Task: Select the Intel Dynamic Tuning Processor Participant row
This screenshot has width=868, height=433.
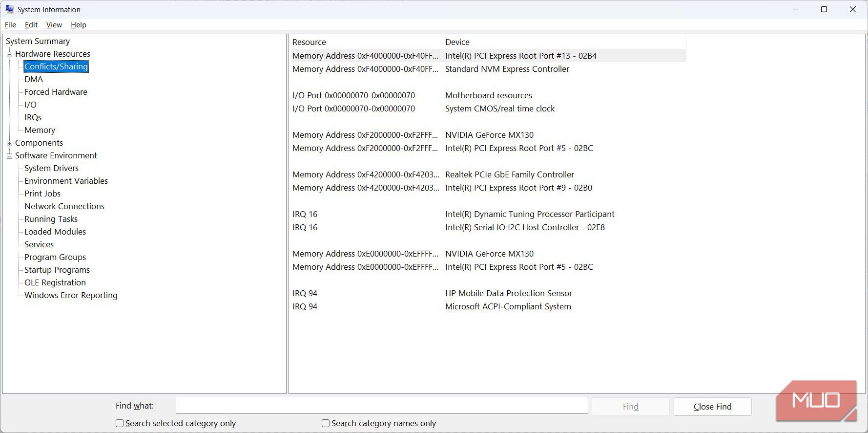Action: click(x=488, y=214)
